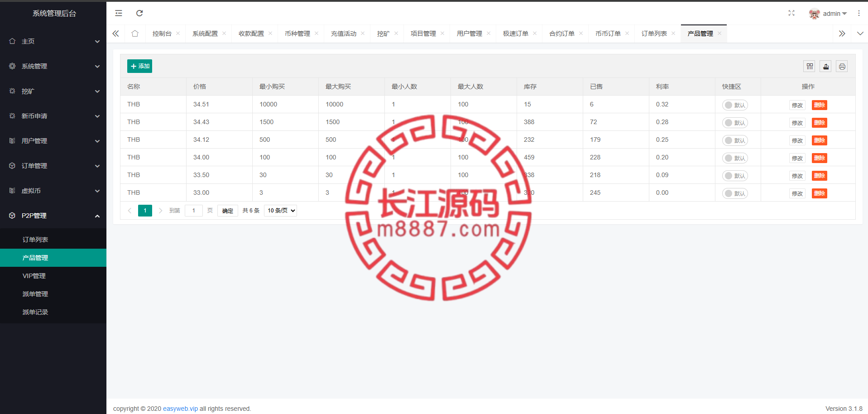The image size is (868, 414).
Task: Open 订单列表 under P2P管理
Action: point(53,240)
